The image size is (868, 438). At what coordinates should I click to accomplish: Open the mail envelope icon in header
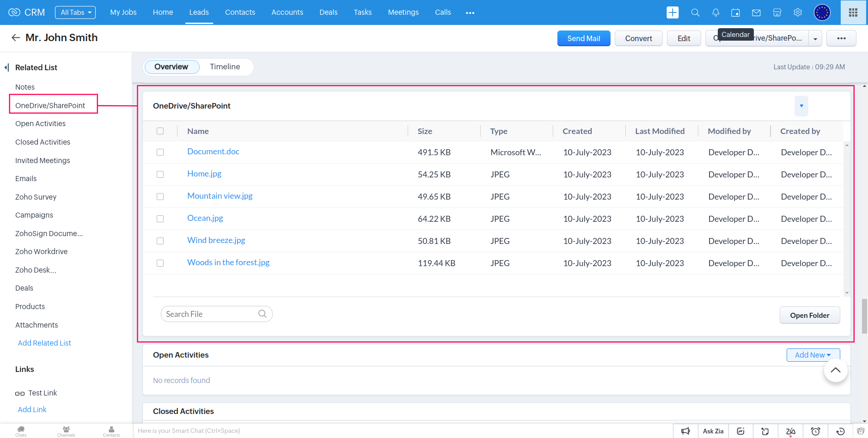756,12
